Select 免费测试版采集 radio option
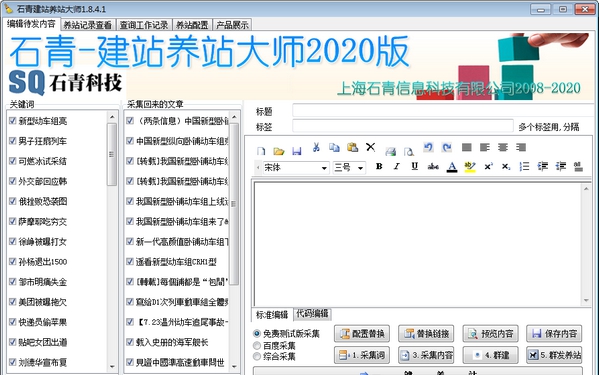This screenshot has height=375, width=599. coord(257,334)
